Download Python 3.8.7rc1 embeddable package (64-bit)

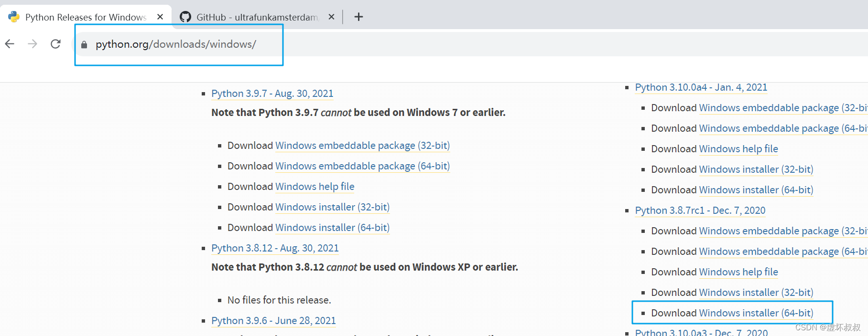pos(783,252)
